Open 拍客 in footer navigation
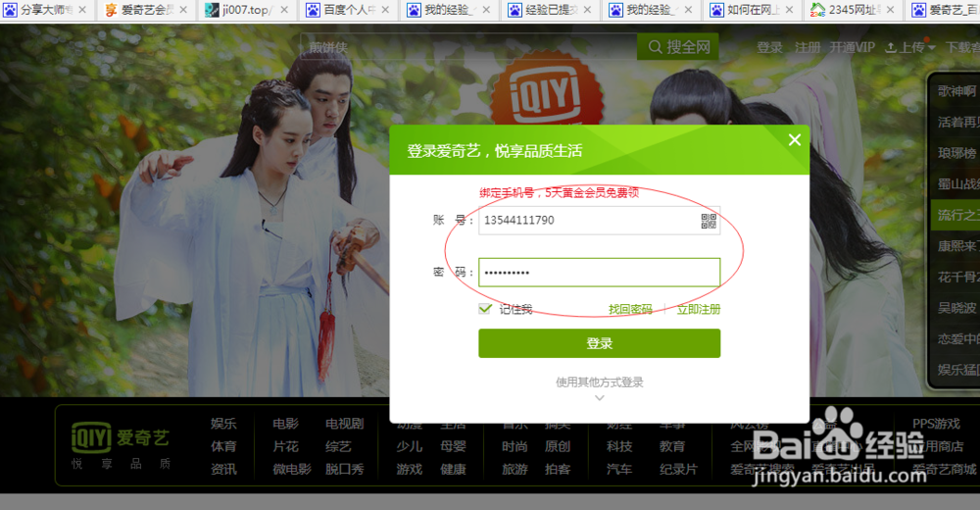Screen dimensions: 980x510 coord(558,469)
